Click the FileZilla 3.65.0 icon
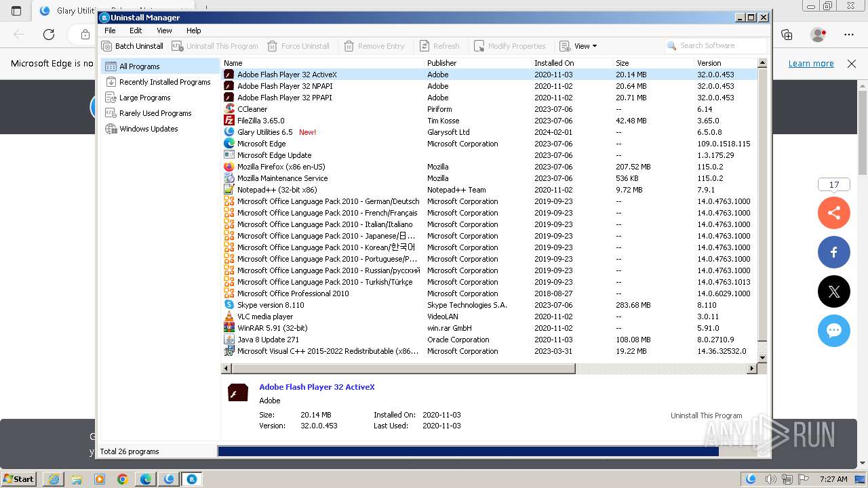Image resolution: width=868 pixels, height=488 pixels. 229,121
